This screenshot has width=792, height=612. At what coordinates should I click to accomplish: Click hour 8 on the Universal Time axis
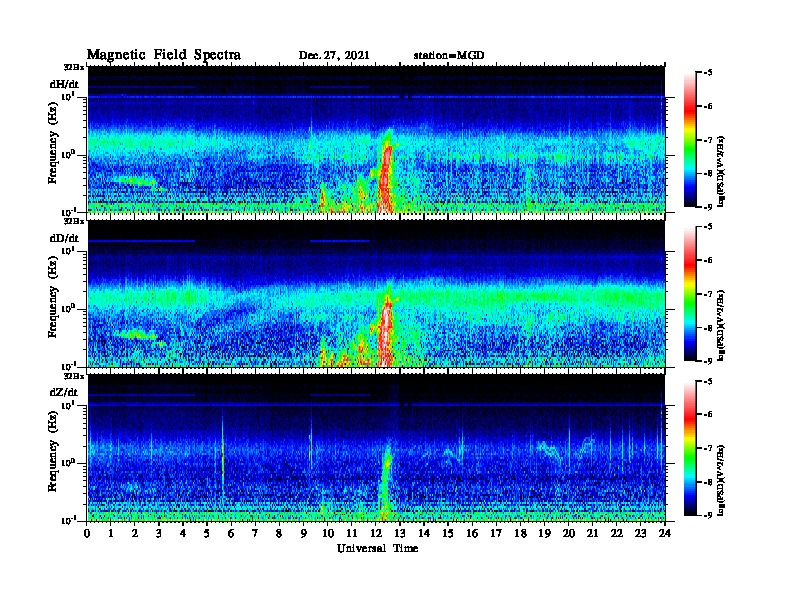(279, 534)
